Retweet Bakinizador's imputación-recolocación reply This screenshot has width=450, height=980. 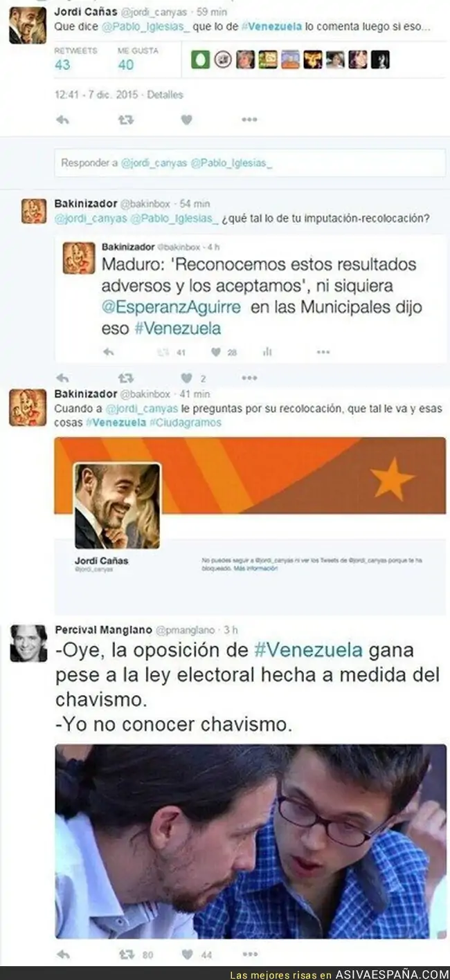tap(125, 378)
